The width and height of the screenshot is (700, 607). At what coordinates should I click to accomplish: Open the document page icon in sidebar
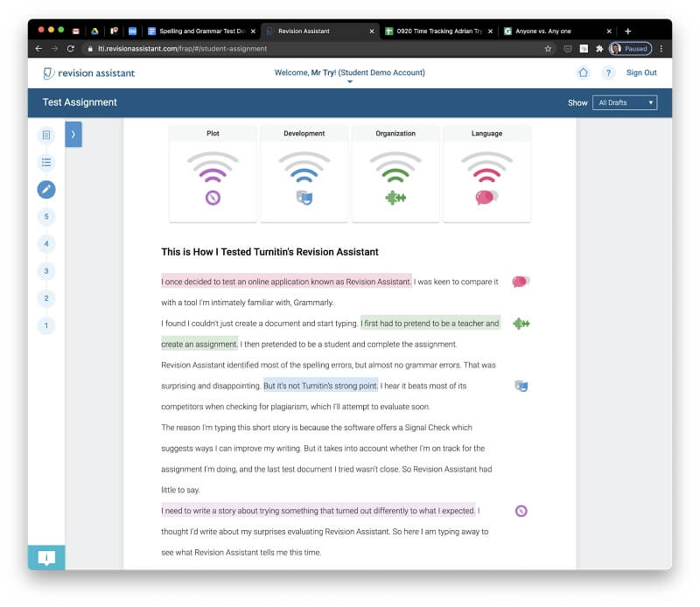(x=46, y=135)
